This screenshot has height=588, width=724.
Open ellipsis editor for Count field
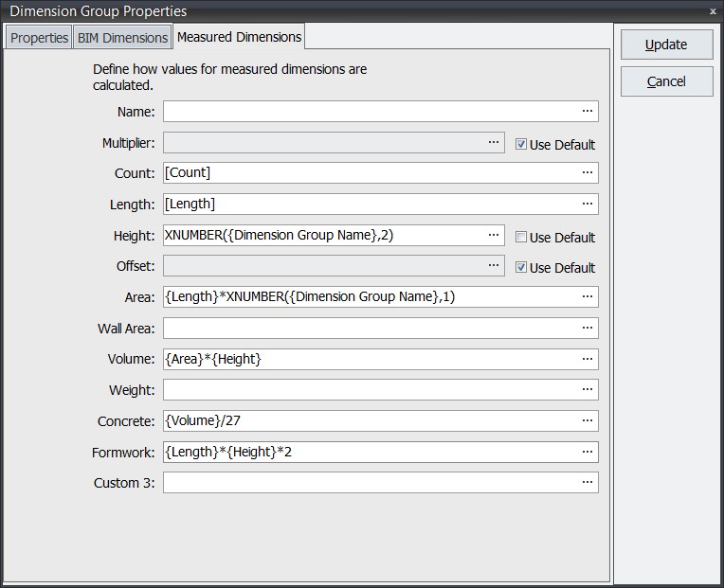point(588,172)
